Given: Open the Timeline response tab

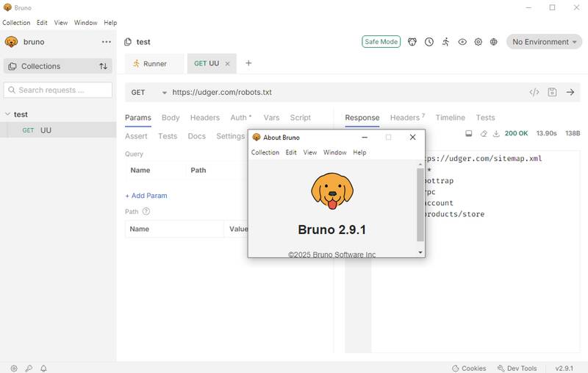Looking at the screenshot, I should coord(450,118).
